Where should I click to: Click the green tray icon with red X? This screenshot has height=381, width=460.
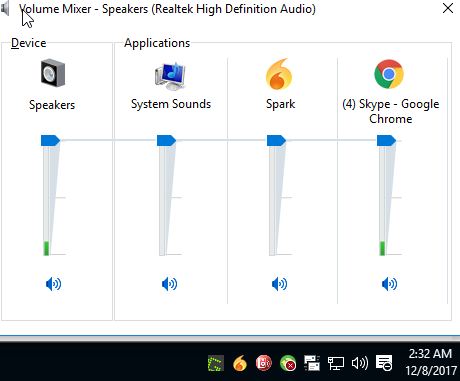point(288,363)
